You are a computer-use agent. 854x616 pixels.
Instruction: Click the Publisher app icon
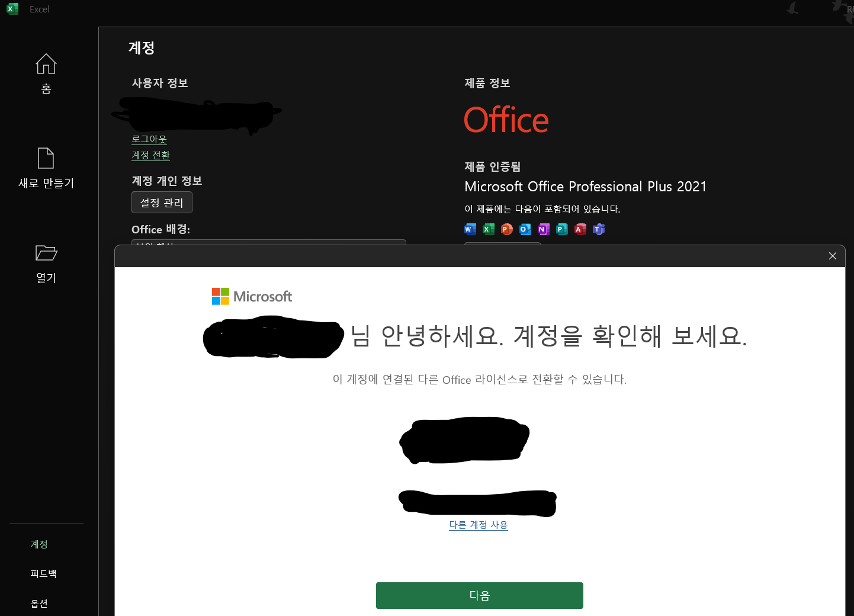(562, 229)
